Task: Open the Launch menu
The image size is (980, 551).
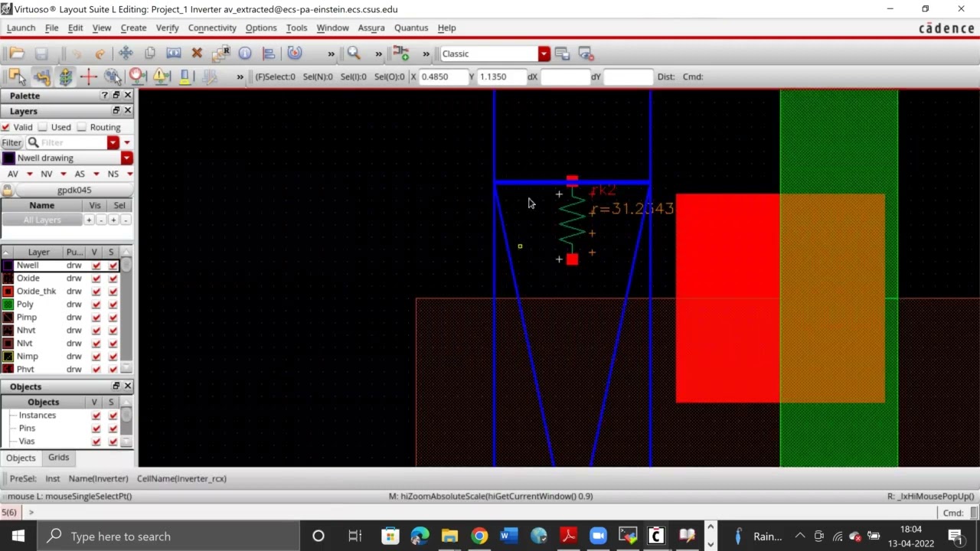Action: point(21,28)
